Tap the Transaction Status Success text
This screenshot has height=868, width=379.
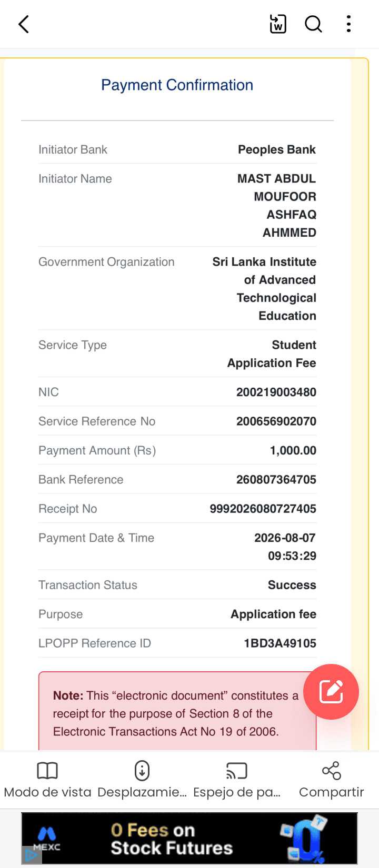click(x=292, y=584)
